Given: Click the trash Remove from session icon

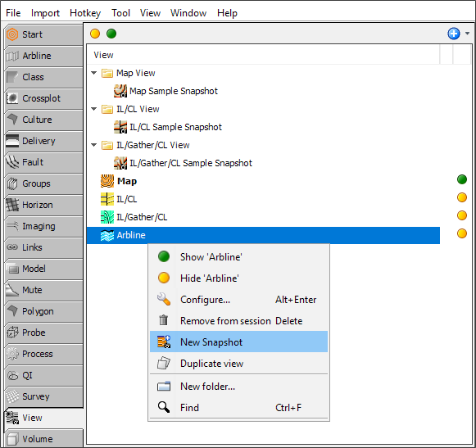Looking at the screenshot, I should click(x=164, y=320).
